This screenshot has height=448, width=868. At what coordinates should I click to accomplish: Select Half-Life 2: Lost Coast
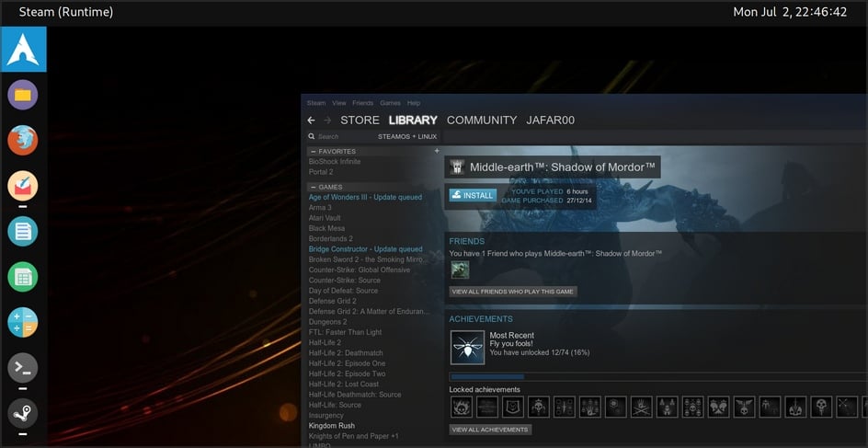click(344, 385)
